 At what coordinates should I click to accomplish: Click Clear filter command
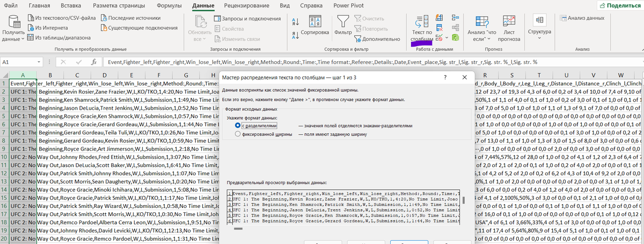click(369, 18)
